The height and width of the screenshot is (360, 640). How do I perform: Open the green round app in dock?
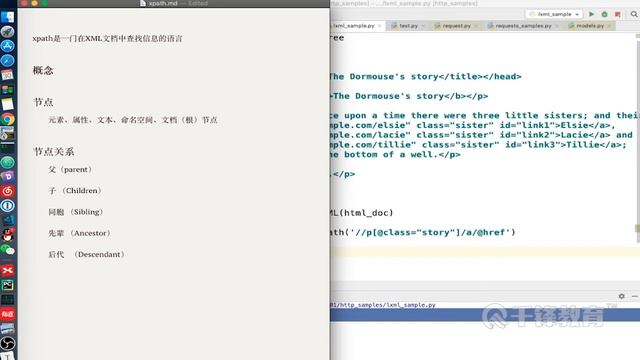click(7, 162)
